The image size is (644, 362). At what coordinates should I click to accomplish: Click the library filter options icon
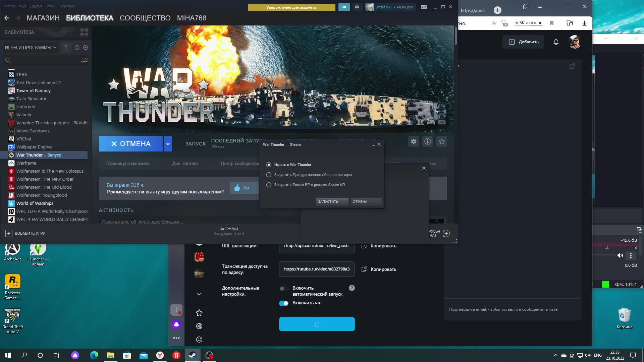84,60
